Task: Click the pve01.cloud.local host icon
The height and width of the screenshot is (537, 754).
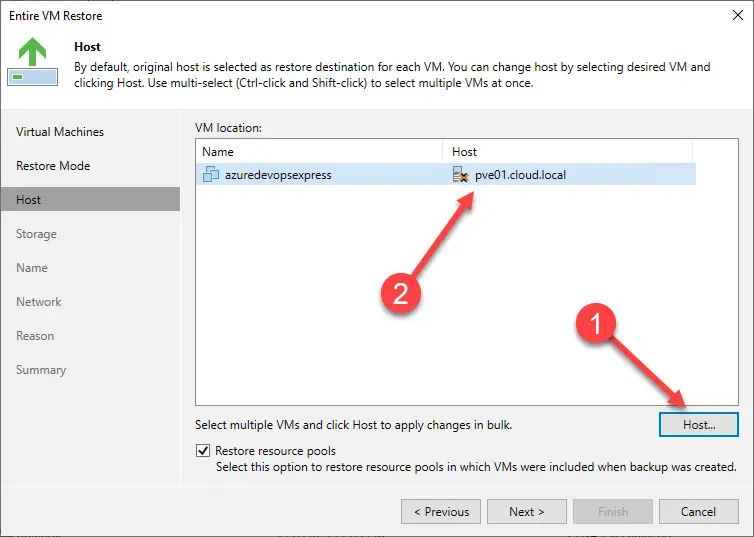Action: tap(460, 175)
